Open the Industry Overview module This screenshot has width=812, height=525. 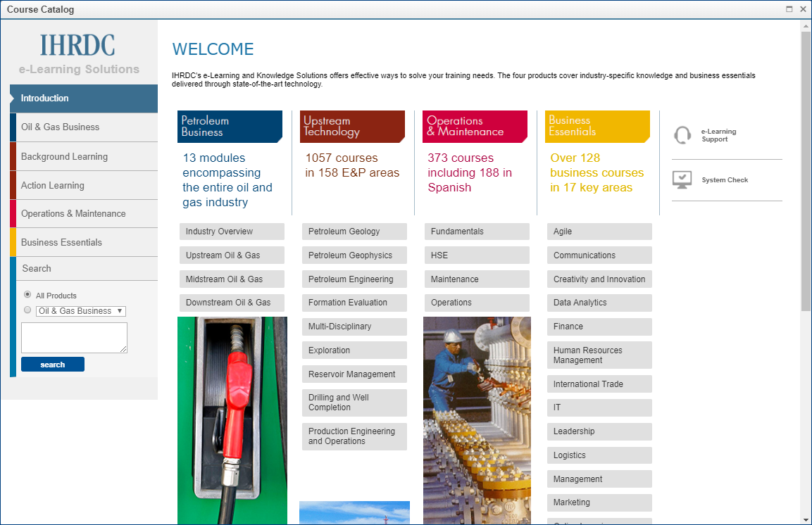click(x=232, y=232)
